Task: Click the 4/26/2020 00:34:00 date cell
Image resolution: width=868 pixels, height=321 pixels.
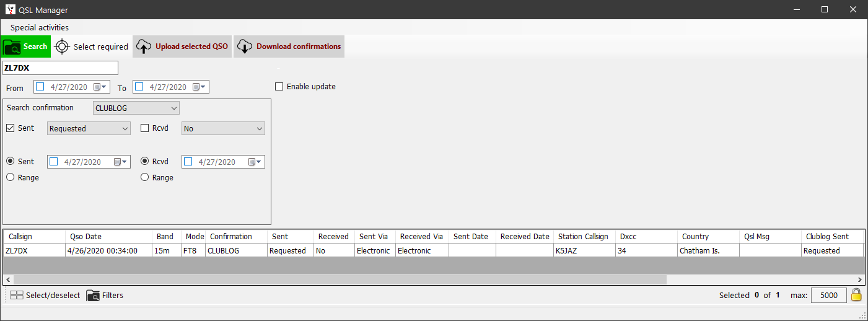Action: (108, 250)
